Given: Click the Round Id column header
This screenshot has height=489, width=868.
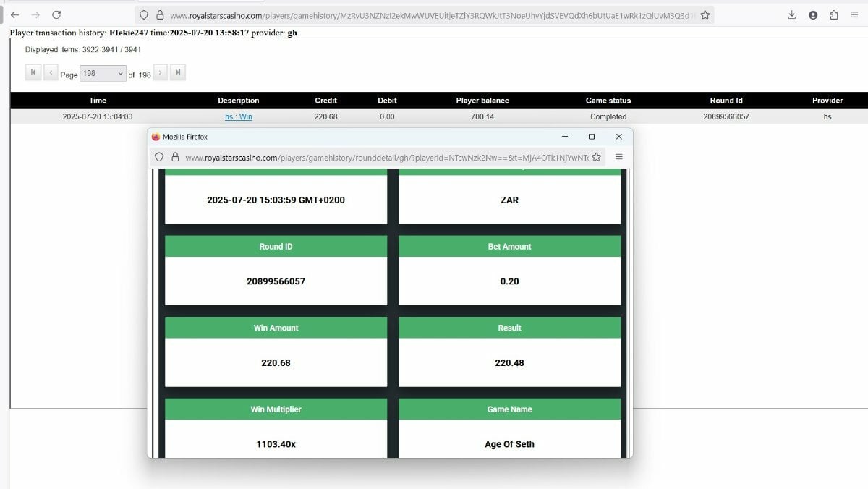Looking at the screenshot, I should pyautogui.click(x=726, y=101).
